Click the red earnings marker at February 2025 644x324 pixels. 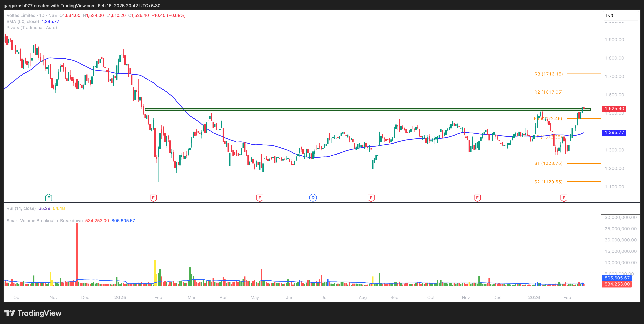coord(153,198)
